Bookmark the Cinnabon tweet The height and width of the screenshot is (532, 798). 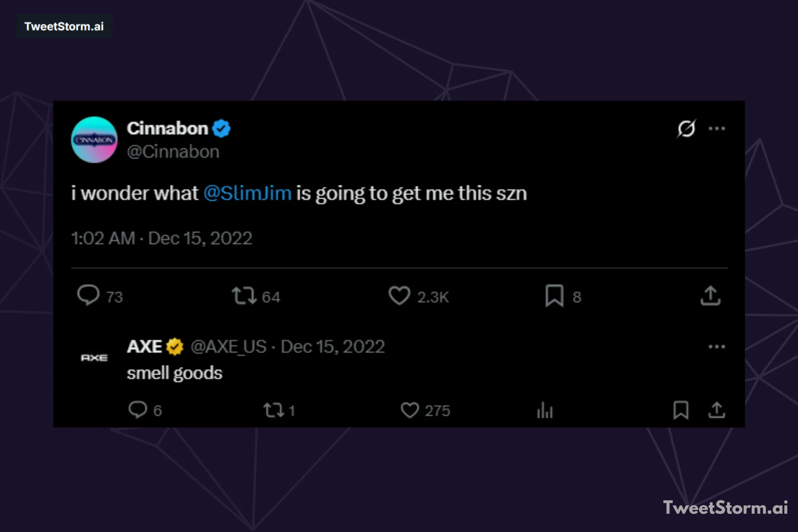[x=555, y=295]
